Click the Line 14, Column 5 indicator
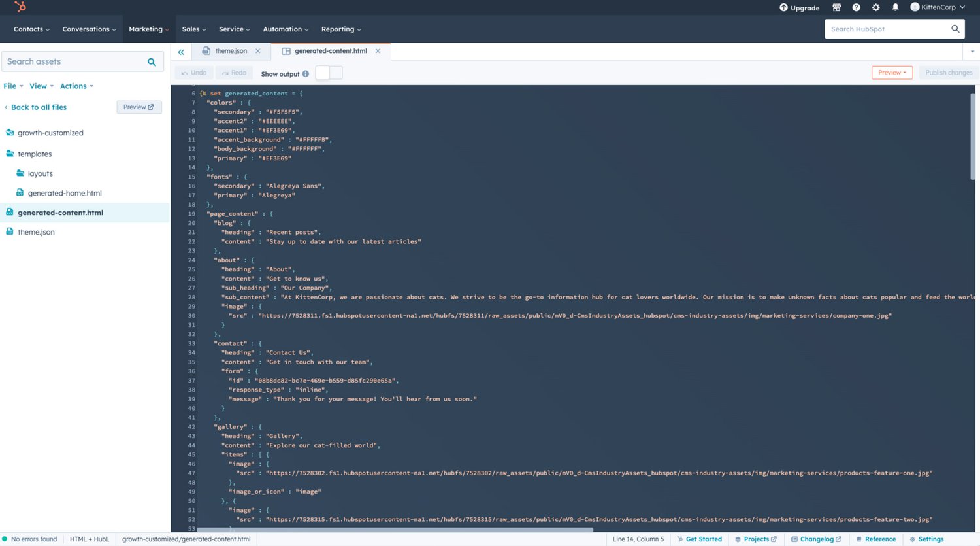Image resolution: width=980 pixels, height=546 pixels. point(638,539)
